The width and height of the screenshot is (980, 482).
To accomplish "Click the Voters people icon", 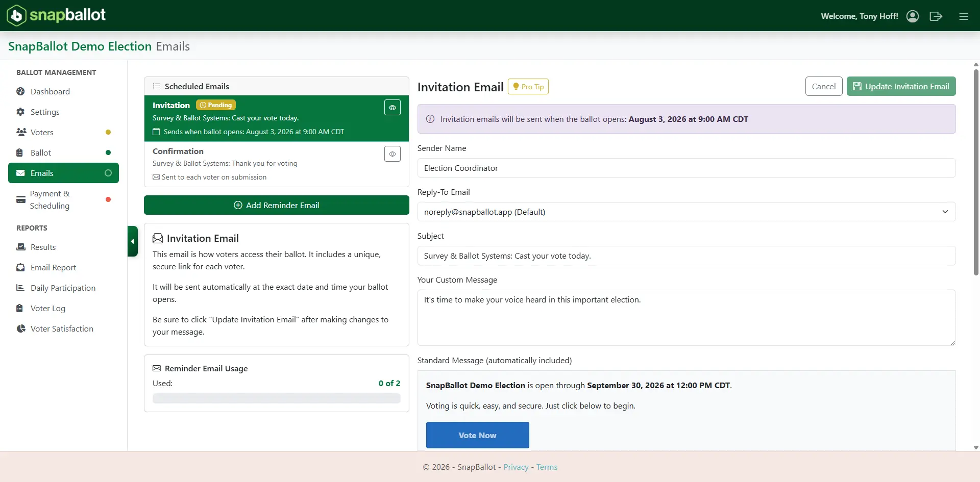I will click(21, 132).
